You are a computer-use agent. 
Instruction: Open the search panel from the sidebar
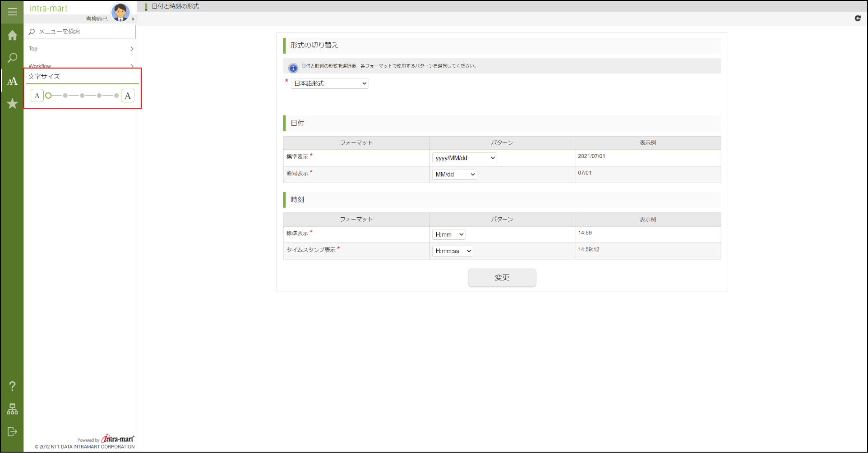[12, 58]
